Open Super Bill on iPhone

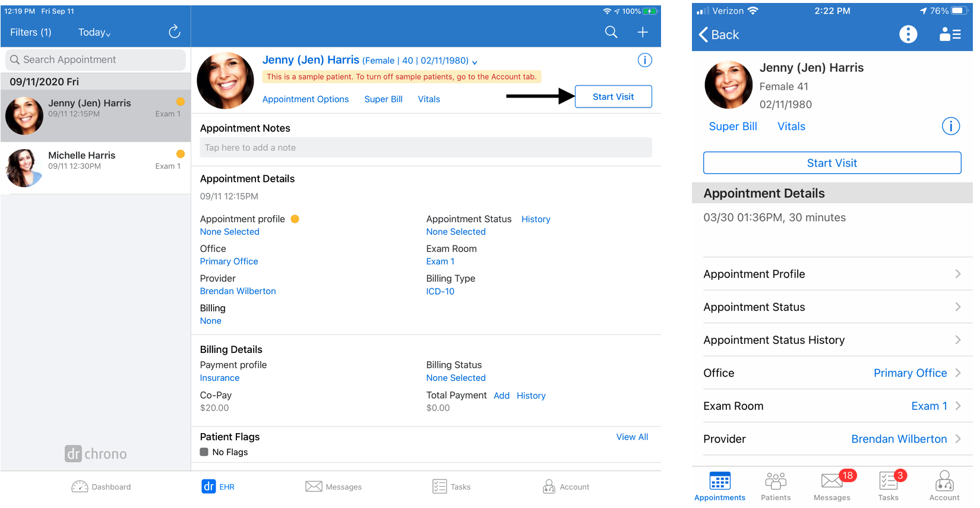tap(733, 126)
